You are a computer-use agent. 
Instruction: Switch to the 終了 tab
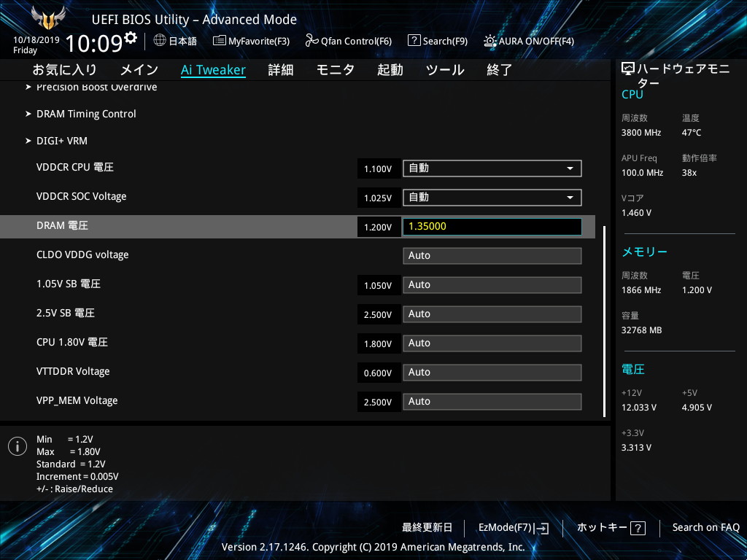(499, 70)
